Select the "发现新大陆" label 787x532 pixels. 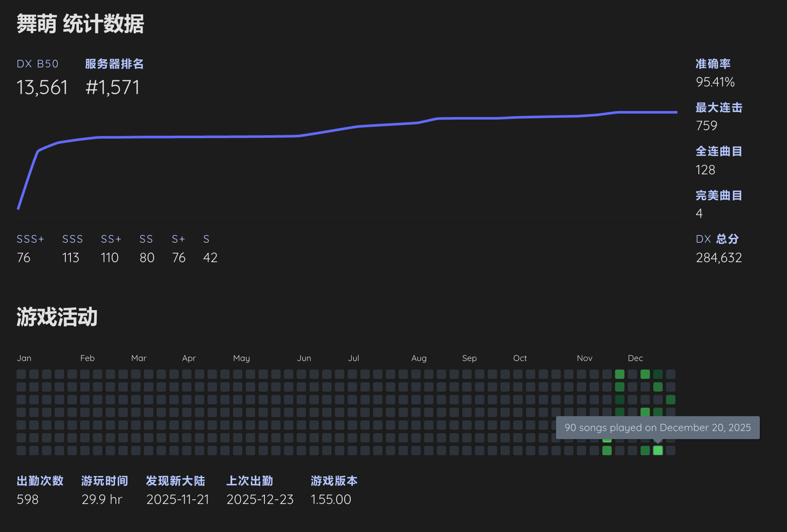click(x=176, y=481)
